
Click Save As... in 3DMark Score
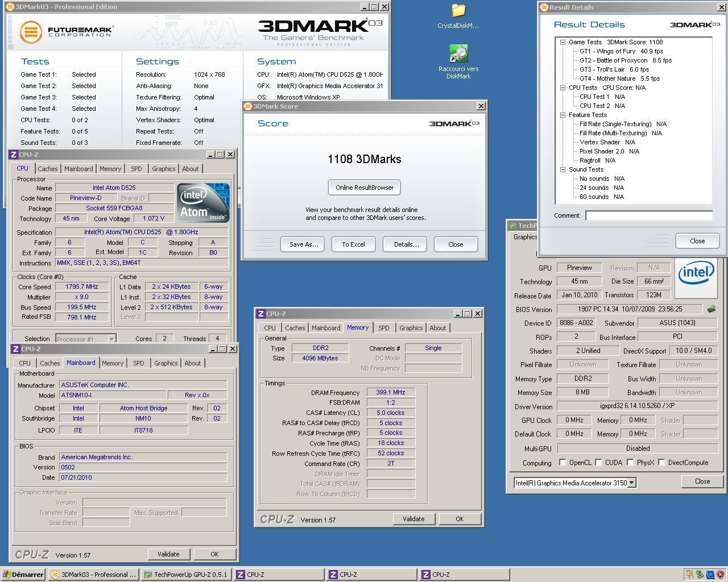tap(304, 244)
